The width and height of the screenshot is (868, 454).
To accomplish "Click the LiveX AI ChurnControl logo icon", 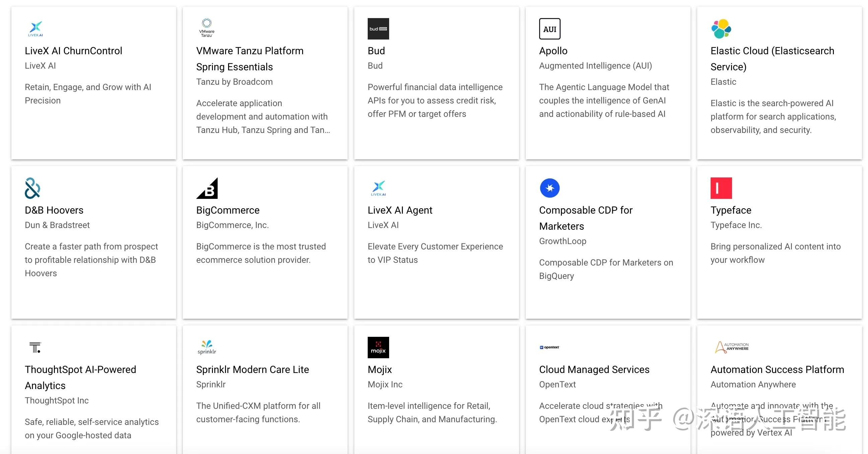I will coord(35,29).
